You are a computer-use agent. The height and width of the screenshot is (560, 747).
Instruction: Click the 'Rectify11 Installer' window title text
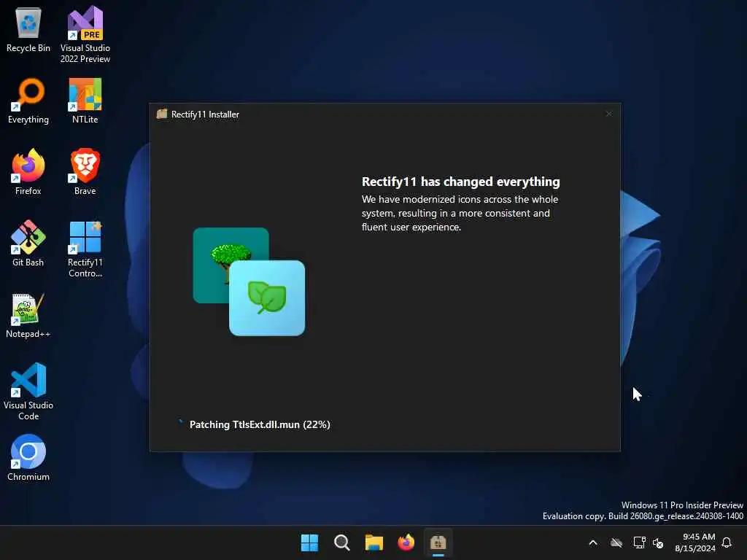[205, 114]
